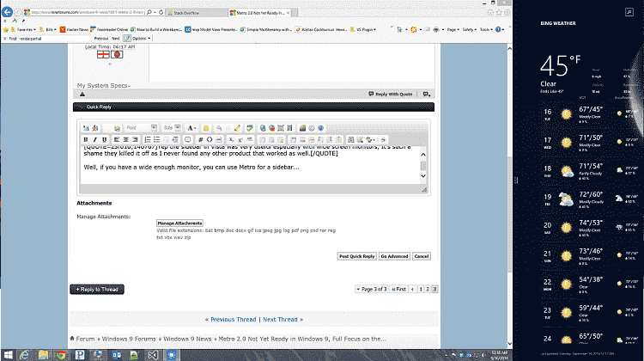The width and height of the screenshot is (644, 361).
Task: Wrap selection in quote tags
Action: (188, 140)
